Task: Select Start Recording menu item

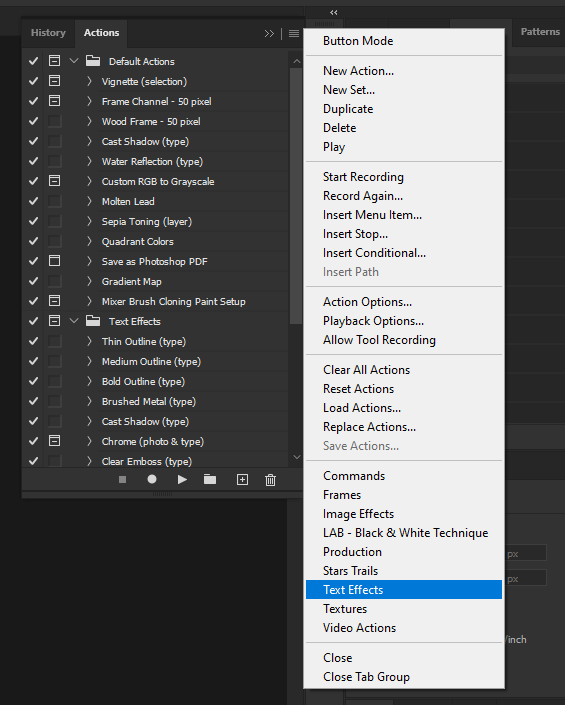Action: click(363, 177)
